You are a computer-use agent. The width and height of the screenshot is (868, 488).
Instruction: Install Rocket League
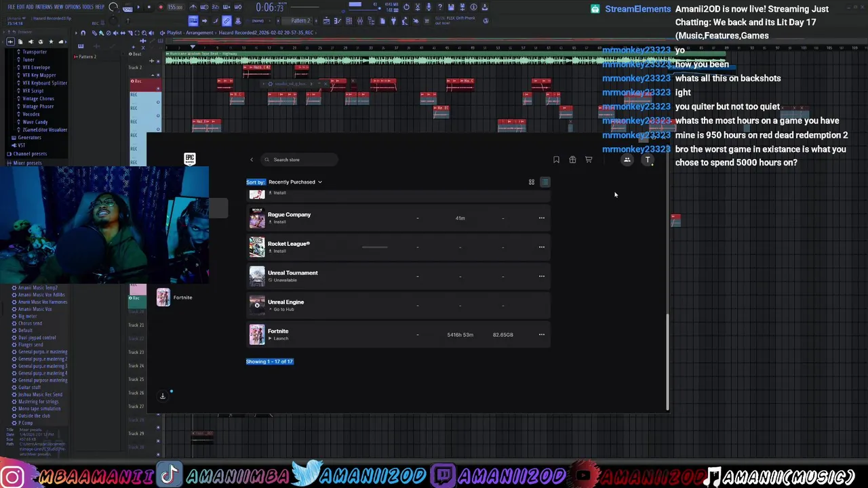coord(277,251)
